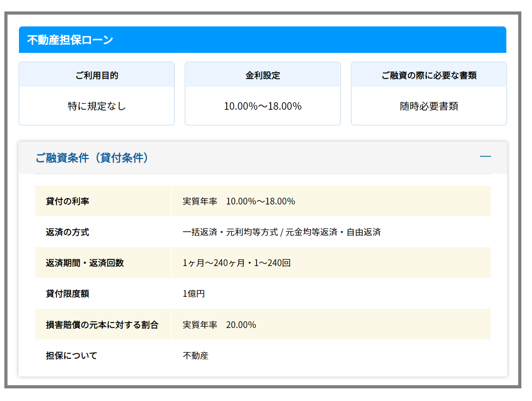Click the 特に規定なし text
532x401 pixels.
click(97, 106)
